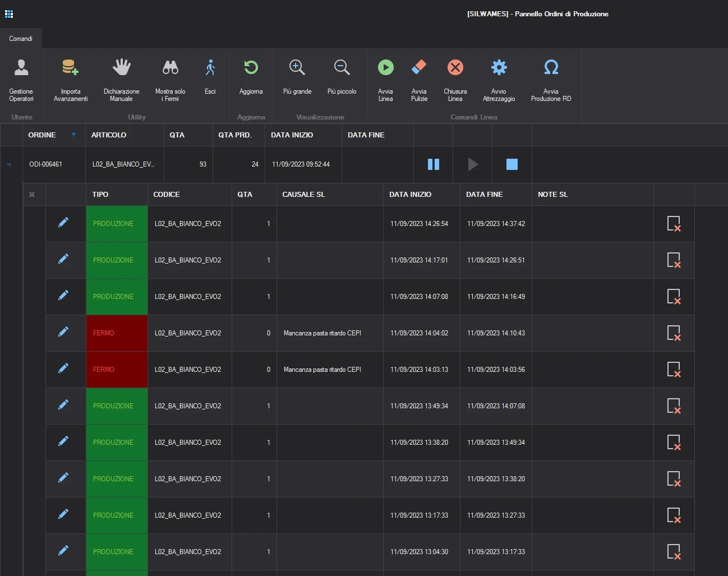Click date cell 11/09/2023 13:04:30
The width and height of the screenshot is (728, 576).
[422, 552]
